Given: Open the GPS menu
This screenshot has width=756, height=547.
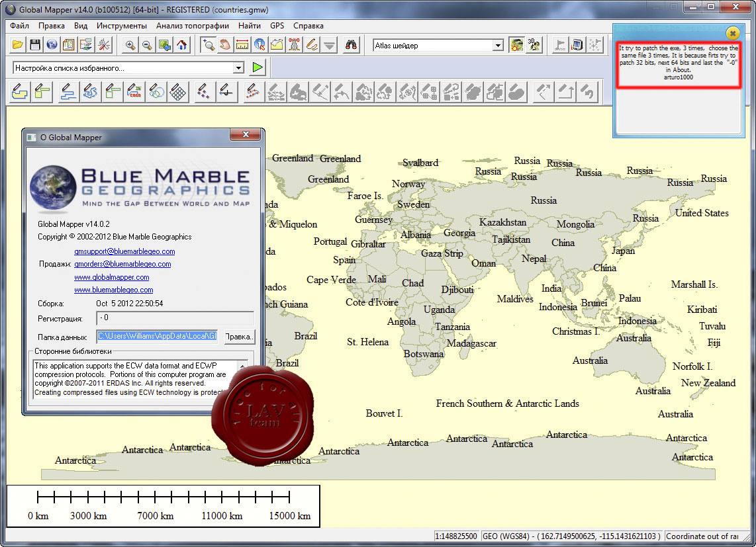Looking at the screenshot, I should [x=277, y=26].
